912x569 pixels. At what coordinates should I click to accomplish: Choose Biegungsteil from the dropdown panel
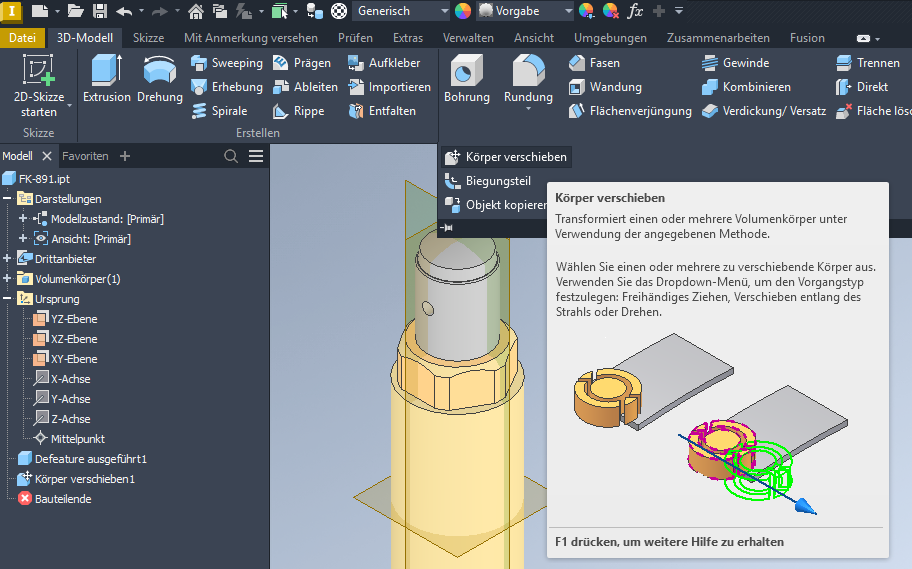(x=497, y=181)
